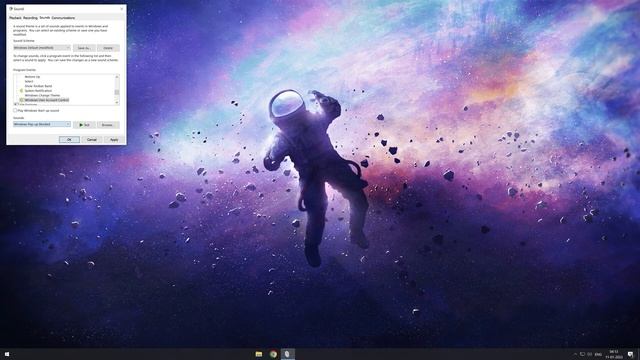
Task: Open the Sounds file dropdown
Action: [x=42, y=124]
